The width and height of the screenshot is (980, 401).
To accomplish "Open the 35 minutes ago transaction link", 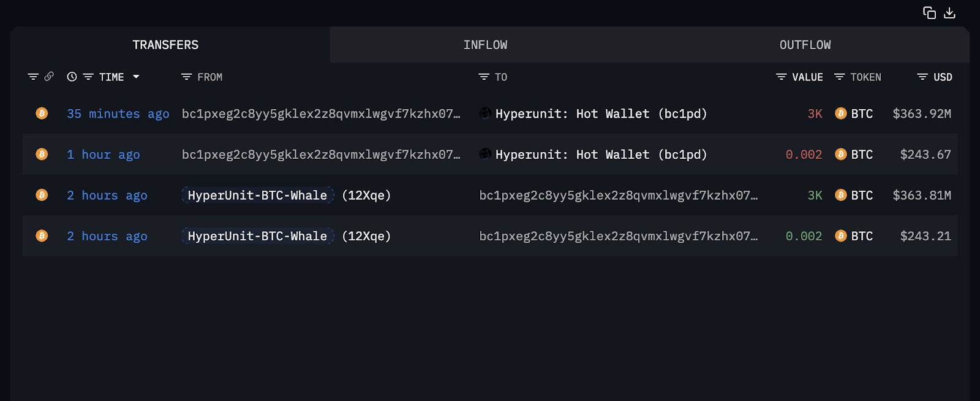I will click(118, 114).
